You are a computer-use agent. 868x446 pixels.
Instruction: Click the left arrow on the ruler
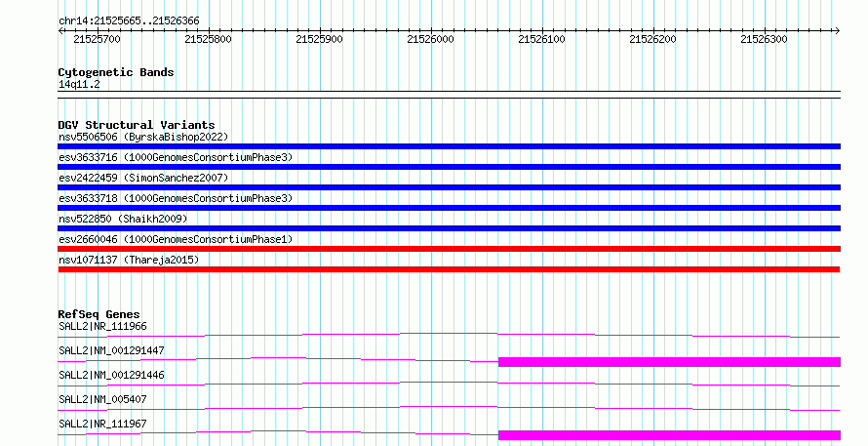click(60, 30)
